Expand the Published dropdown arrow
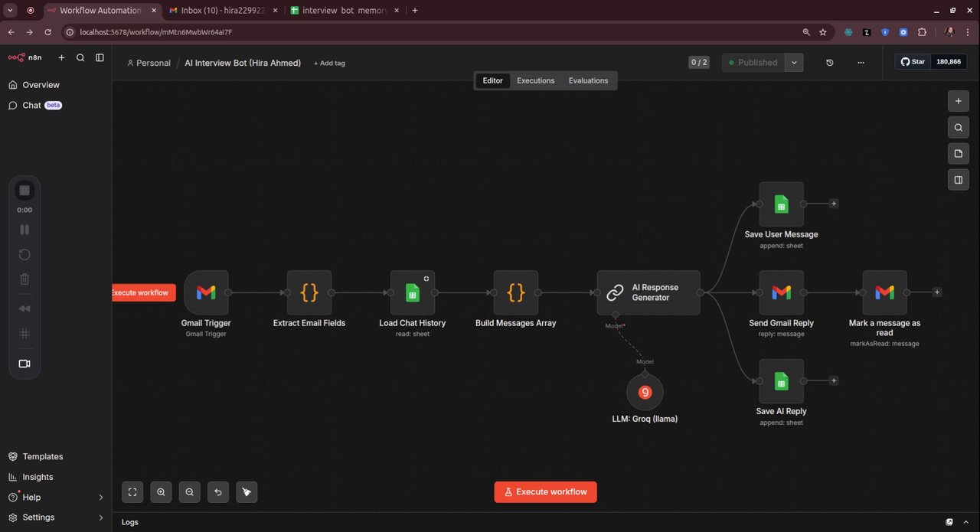The width and height of the screenshot is (980, 532). pyautogui.click(x=794, y=63)
